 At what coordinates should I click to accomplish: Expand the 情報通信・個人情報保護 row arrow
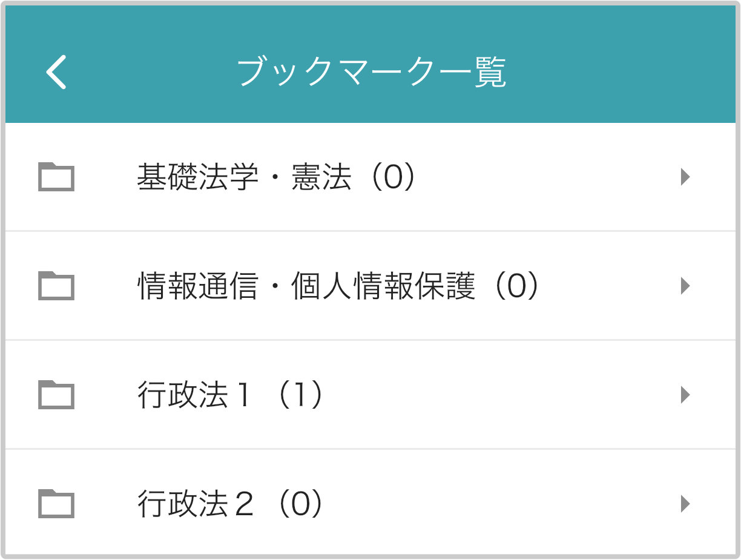coord(685,286)
